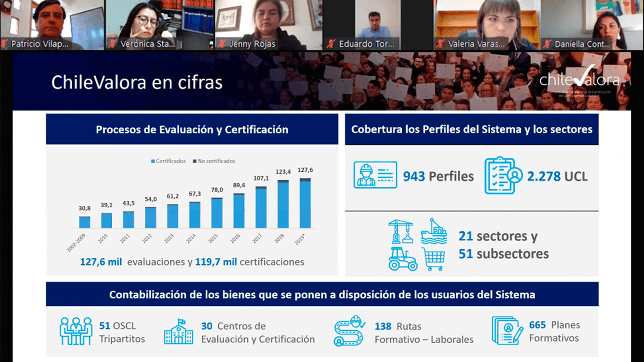The image size is (644, 362).
Task: Select Jenny Rojas participant video thumbnail
Action: click(269, 25)
